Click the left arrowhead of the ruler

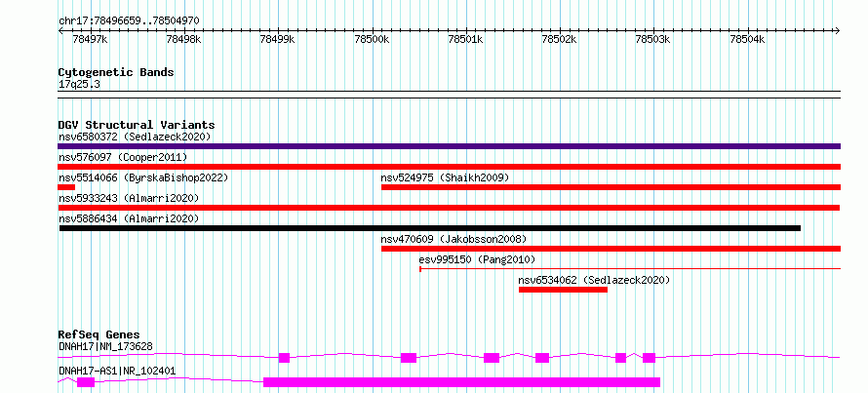[60, 31]
